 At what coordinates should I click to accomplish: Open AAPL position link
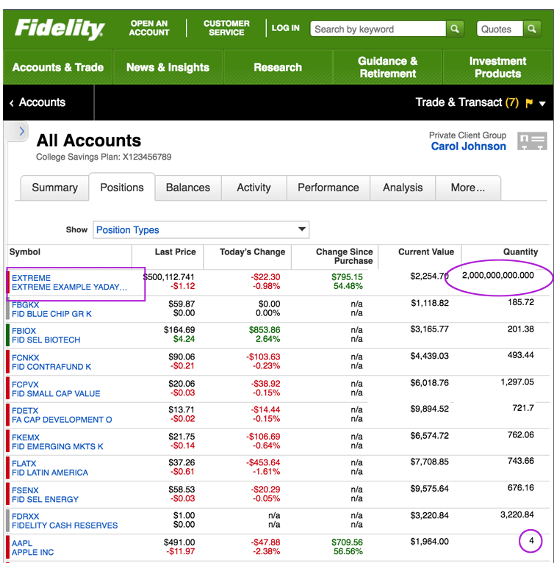[22, 543]
